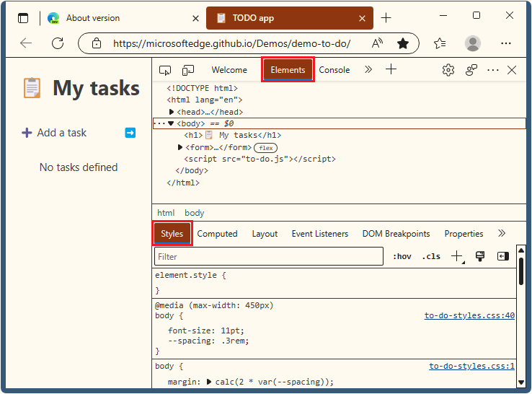
Task: Go back using browser arrow
Action: 26,43
